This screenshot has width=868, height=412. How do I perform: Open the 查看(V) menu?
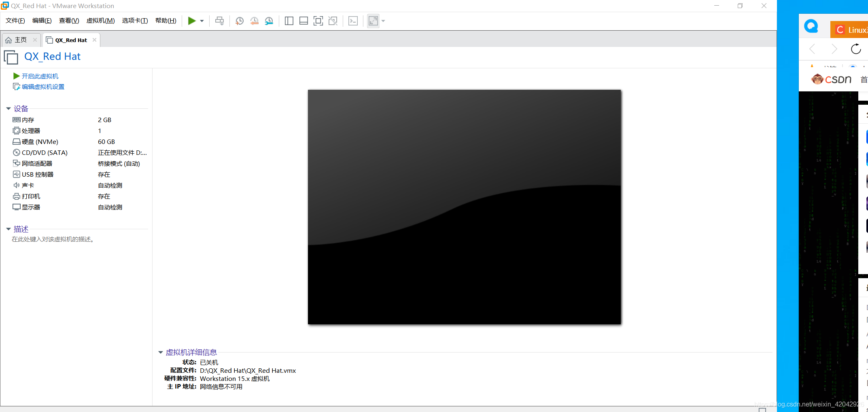click(x=69, y=21)
